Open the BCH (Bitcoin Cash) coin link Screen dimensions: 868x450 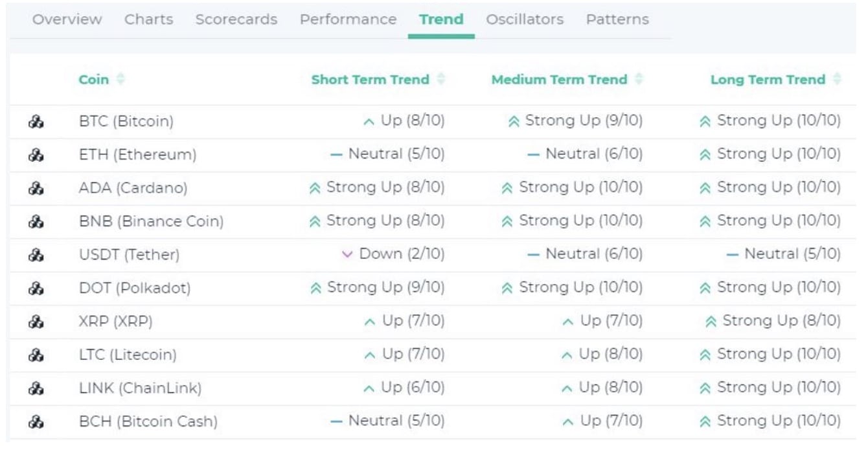click(148, 421)
